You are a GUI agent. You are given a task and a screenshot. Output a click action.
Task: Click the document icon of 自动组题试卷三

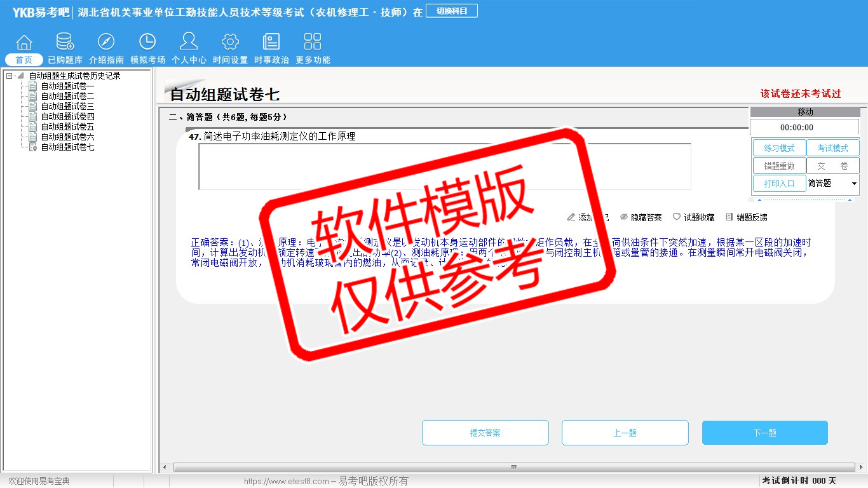[33, 106]
